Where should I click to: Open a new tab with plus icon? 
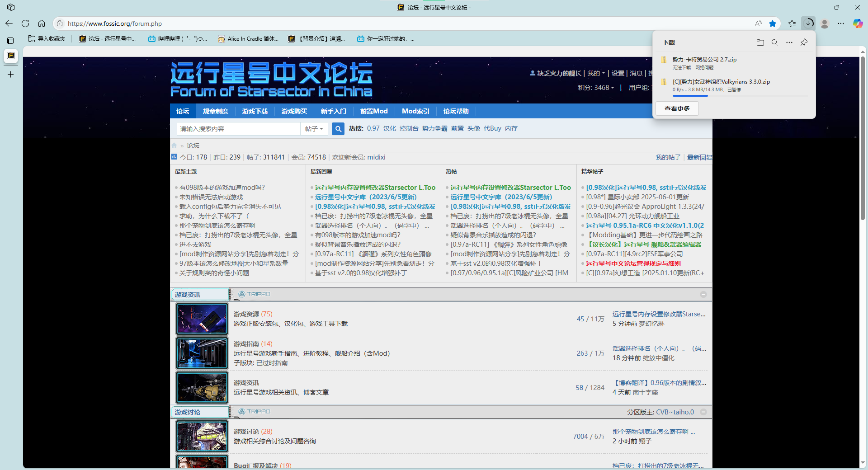11,74
